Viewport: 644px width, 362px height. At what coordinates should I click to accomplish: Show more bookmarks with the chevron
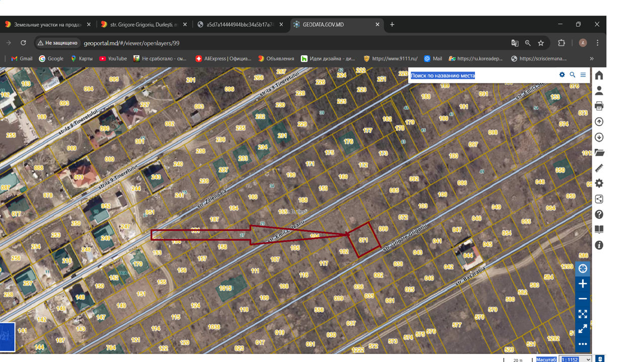pos(592,59)
